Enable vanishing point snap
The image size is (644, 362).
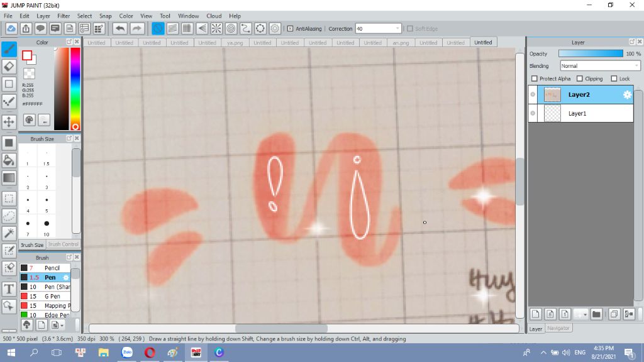pos(202,29)
